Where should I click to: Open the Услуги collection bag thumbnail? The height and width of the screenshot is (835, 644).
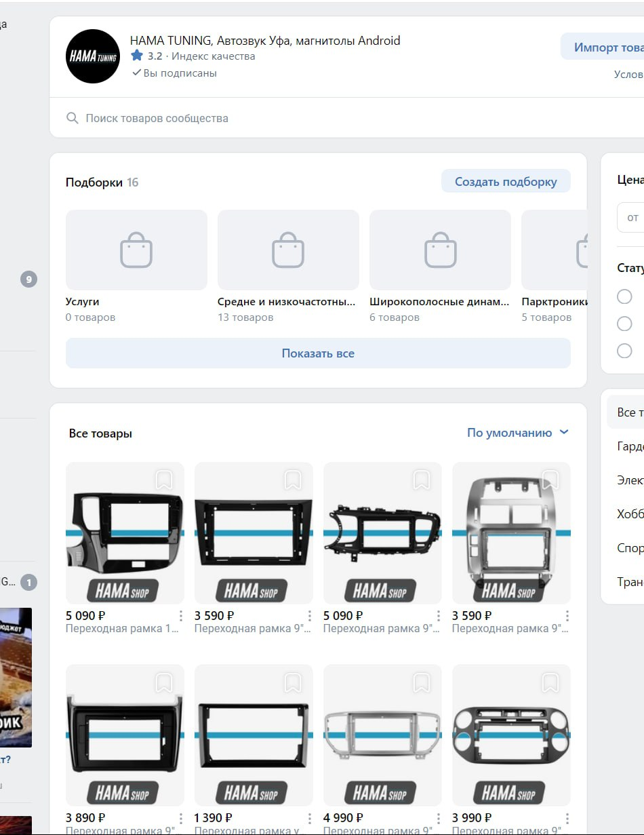pyautogui.click(x=136, y=250)
